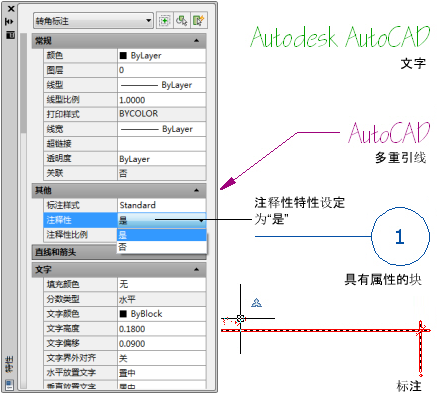Open the 转角标注 object type dropdown
439x393 pixels.
pyautogui.click(x=93, y=21)
